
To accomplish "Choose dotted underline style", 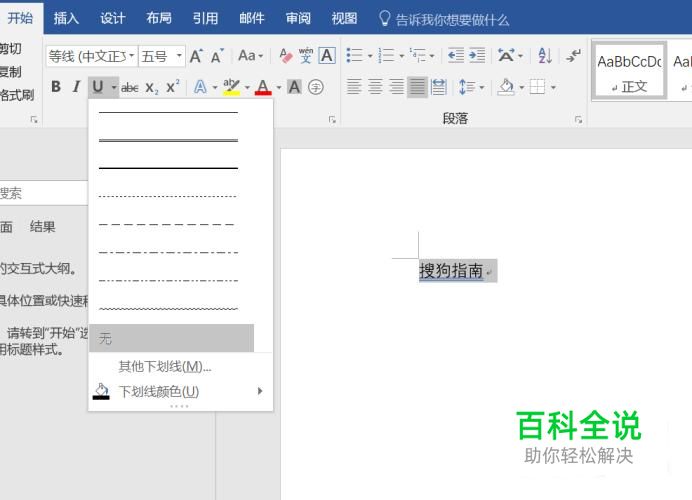I will 168,196.
